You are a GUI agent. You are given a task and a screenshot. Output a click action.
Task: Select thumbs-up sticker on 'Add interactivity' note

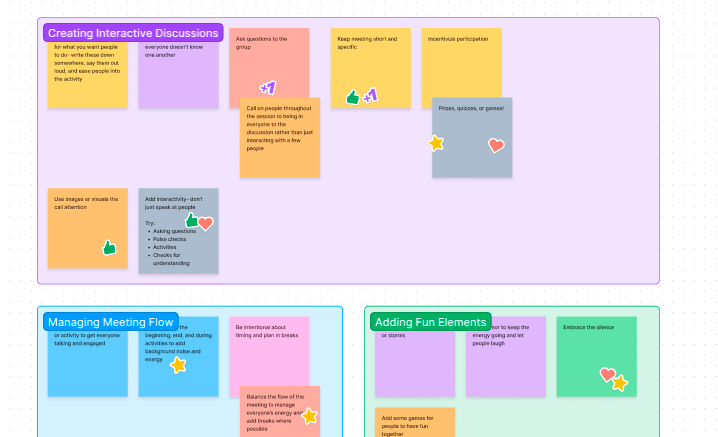191,220
